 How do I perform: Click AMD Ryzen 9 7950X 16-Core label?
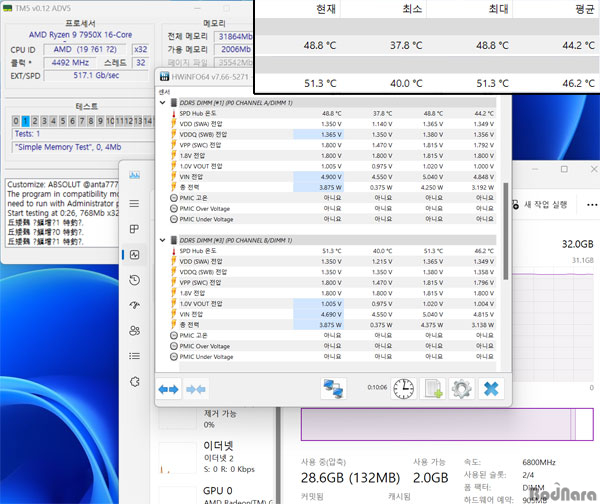(80, 35)
